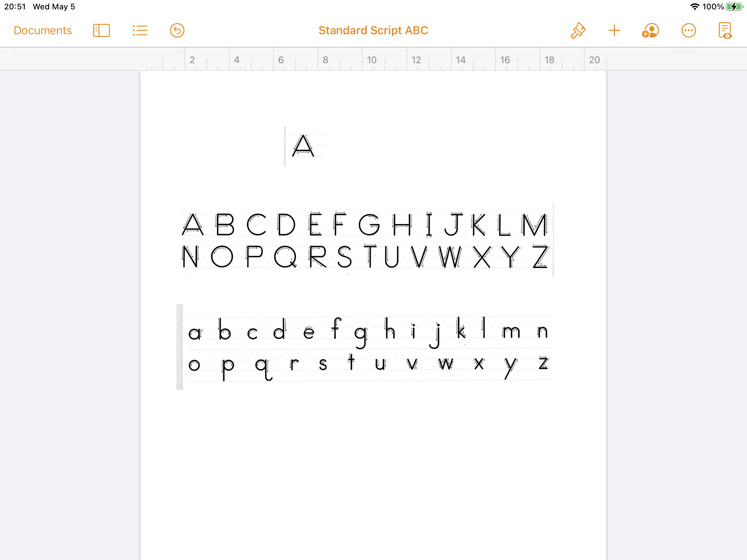Select the single letter A image

(304, 146)
